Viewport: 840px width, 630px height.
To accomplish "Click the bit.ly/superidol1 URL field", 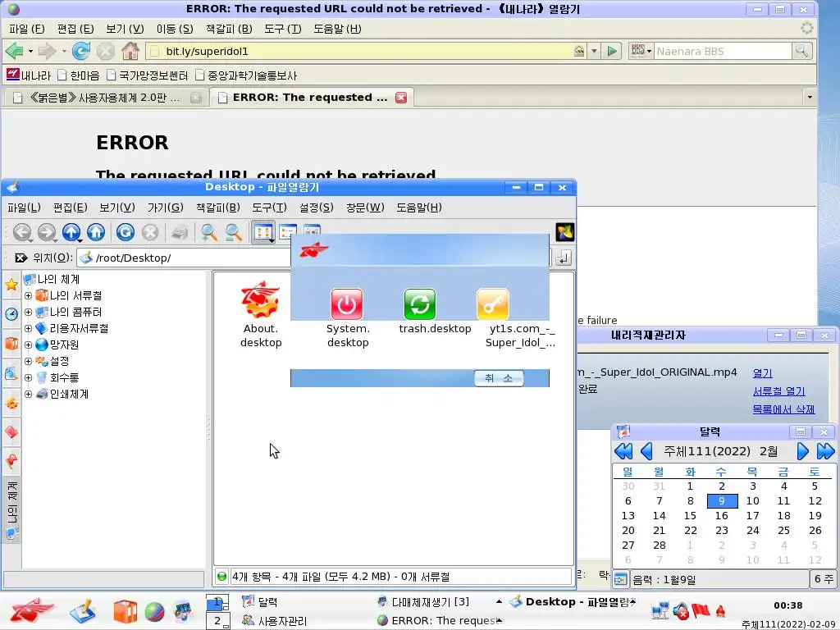I will click(359, 52).
